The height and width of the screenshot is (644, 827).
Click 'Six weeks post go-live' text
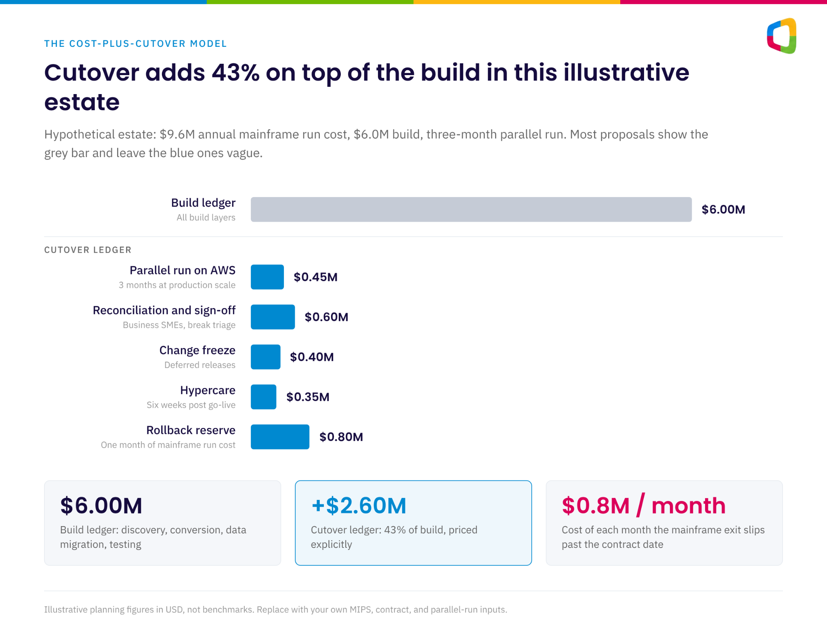click(191, 405)
